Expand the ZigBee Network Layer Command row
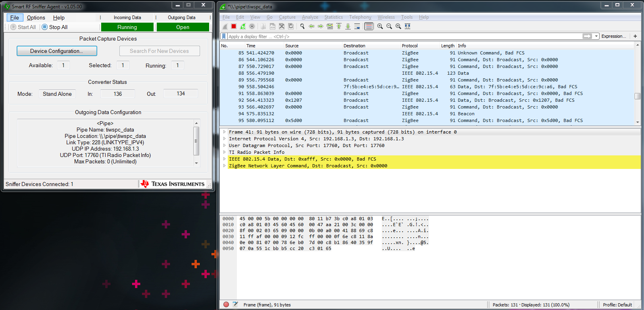 click(225, 166)
